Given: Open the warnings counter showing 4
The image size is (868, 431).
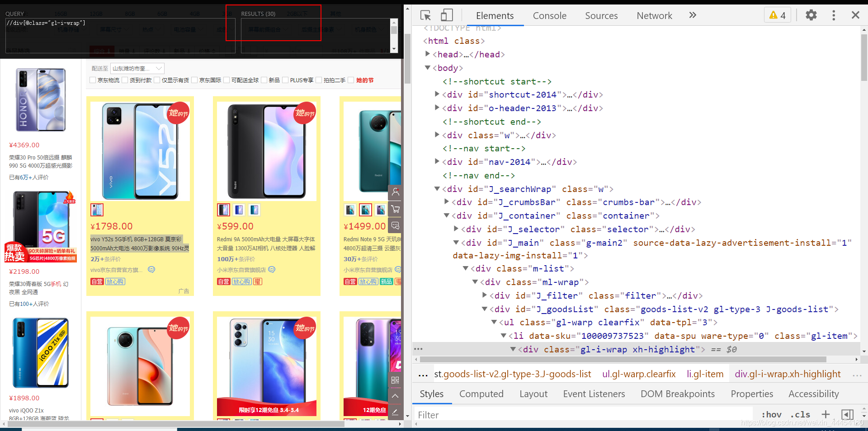Looking at the screenshot, I should point(778,15).
